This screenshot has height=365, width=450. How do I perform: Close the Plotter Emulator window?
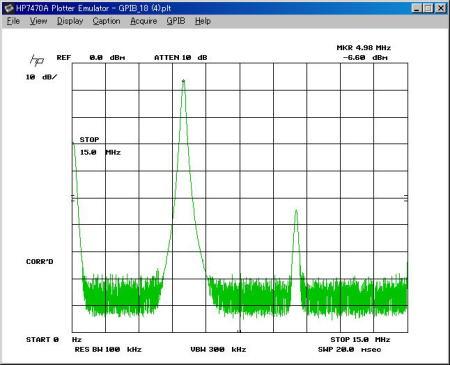coord(441,8)
